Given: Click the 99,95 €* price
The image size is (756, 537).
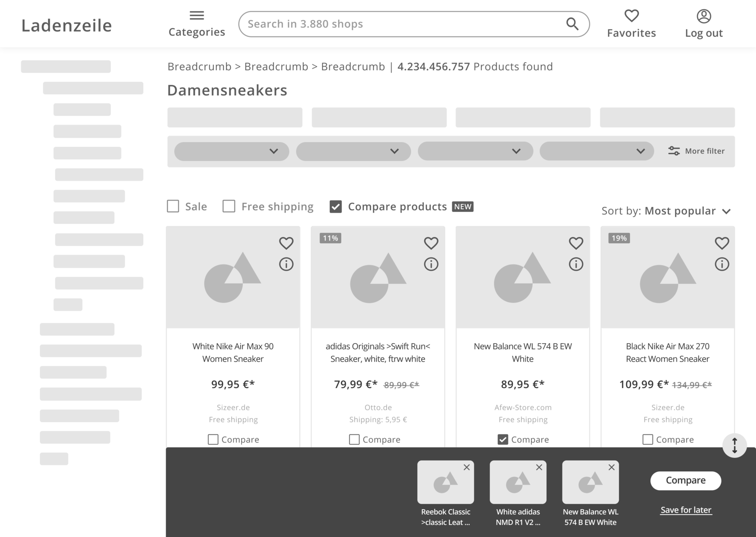Looking at the screenshot, I should [x=233, y=385].
